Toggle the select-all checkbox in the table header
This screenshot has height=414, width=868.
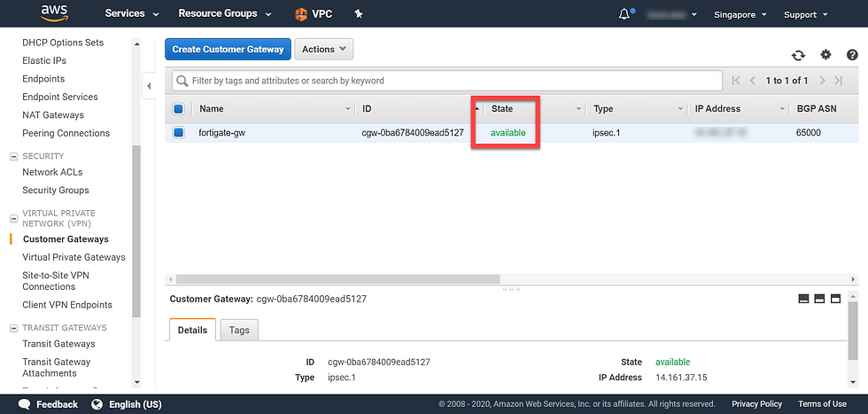click(x=178, y=109)
